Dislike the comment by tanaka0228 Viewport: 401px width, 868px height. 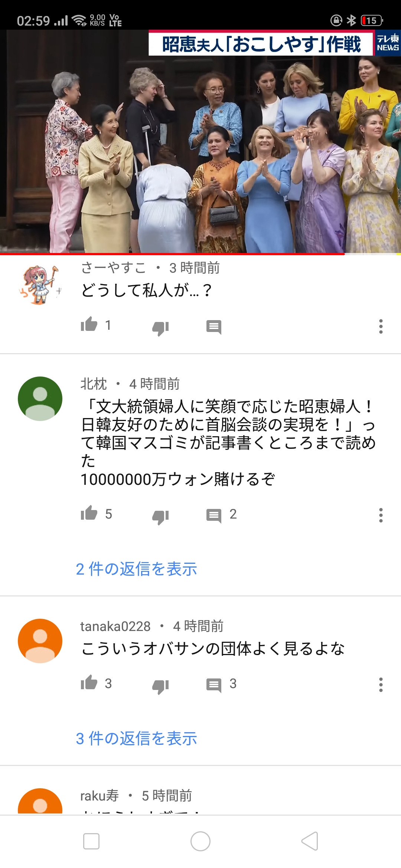click(160, 686)
